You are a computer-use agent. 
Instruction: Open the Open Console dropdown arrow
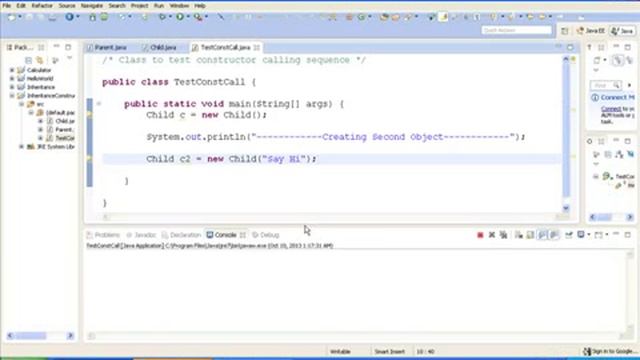[x=607, y=235]
